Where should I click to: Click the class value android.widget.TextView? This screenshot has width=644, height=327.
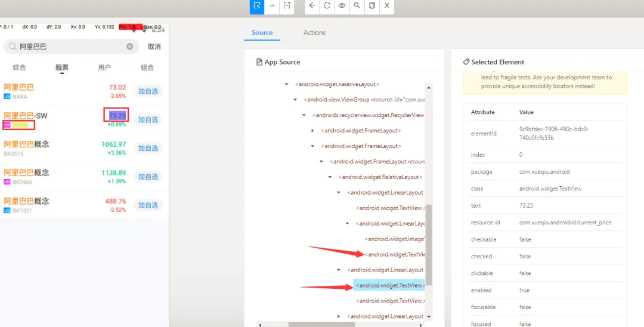[x=550, y=189]
